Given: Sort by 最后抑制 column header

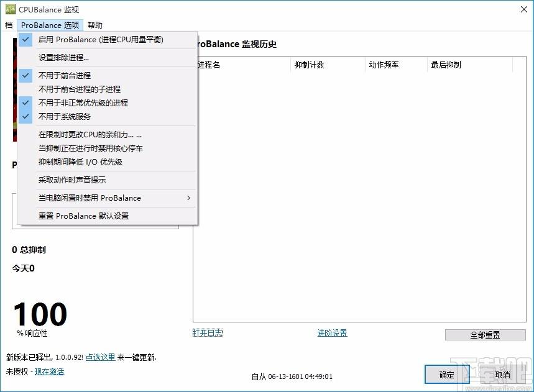Looking at the screenshot, I should 470,65.
